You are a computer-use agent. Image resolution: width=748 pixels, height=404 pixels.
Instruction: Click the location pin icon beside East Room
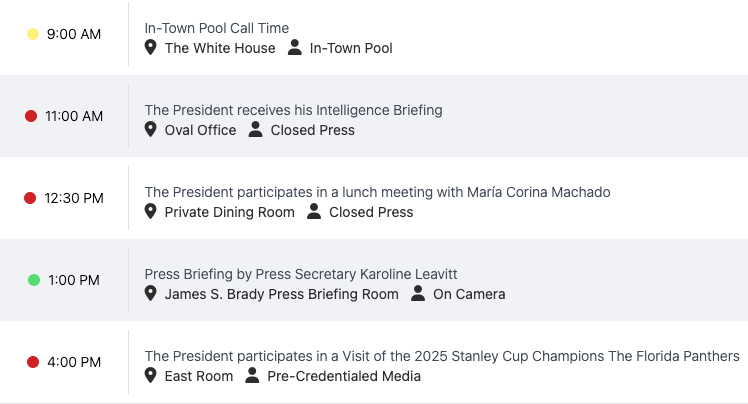click(x=151, y=376)
